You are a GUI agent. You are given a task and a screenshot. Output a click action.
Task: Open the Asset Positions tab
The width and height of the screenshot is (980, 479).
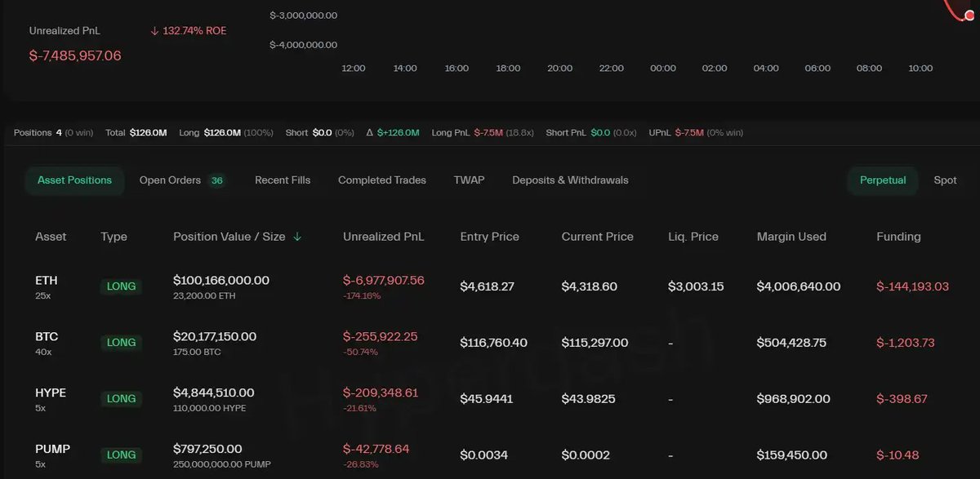(x=74, y=180)
